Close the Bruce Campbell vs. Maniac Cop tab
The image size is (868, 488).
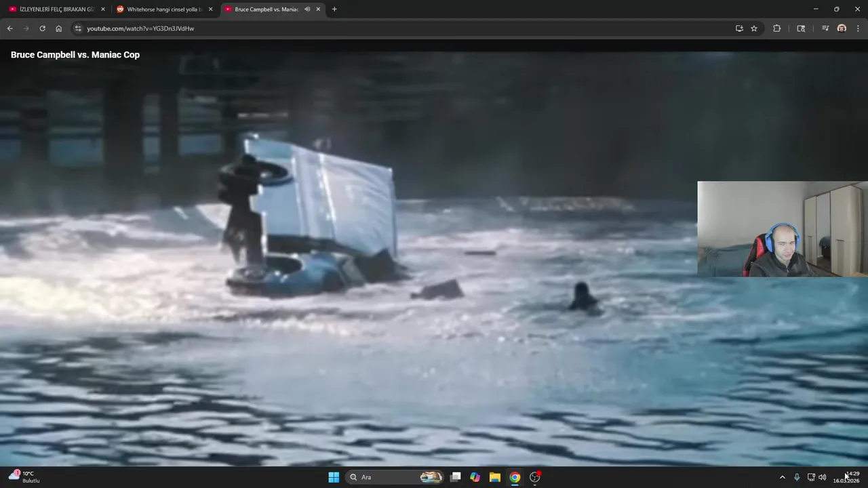tap(318, 9)
